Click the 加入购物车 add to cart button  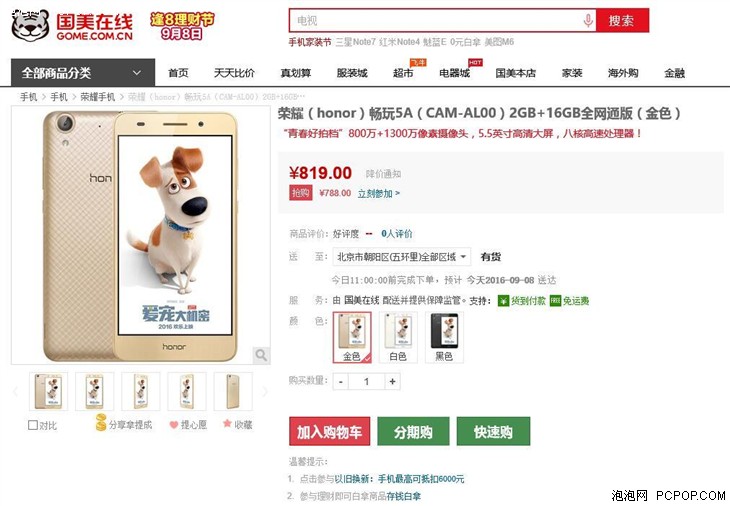point(330,432)
